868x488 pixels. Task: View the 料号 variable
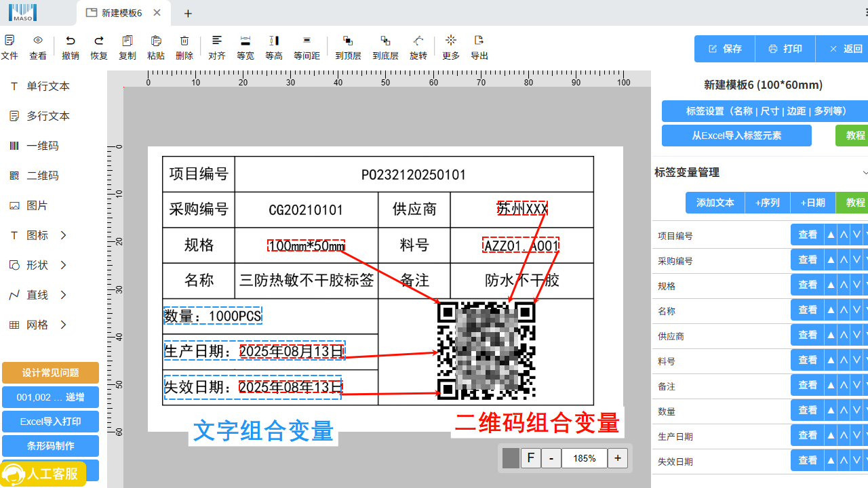[x=808, y=361]
